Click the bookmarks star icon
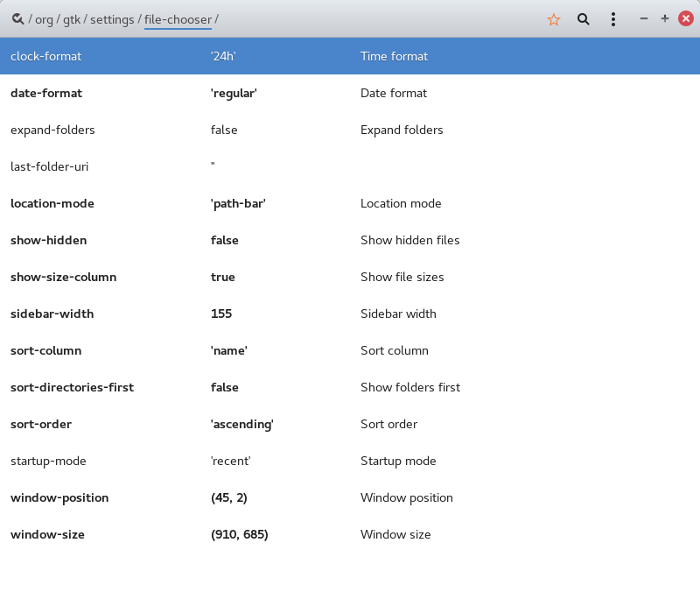The width and height of the screenshot is (700, 592). point(553,18)
